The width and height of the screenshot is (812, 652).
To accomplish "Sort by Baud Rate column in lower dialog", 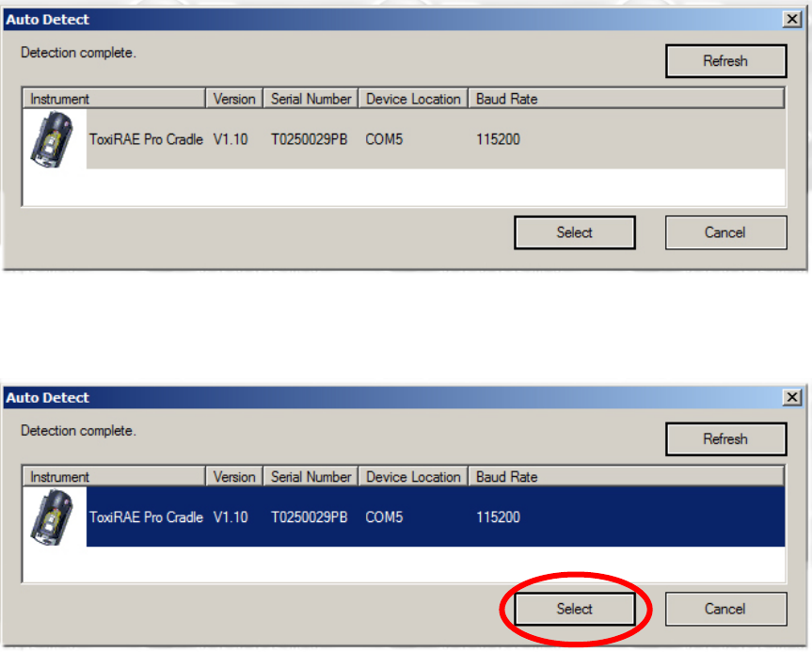I will [627, 476].
